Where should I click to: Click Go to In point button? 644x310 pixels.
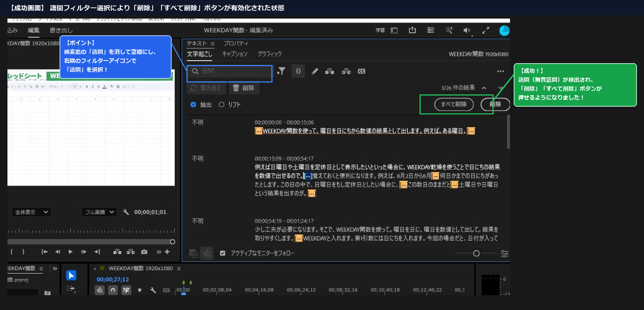[44, 252]
